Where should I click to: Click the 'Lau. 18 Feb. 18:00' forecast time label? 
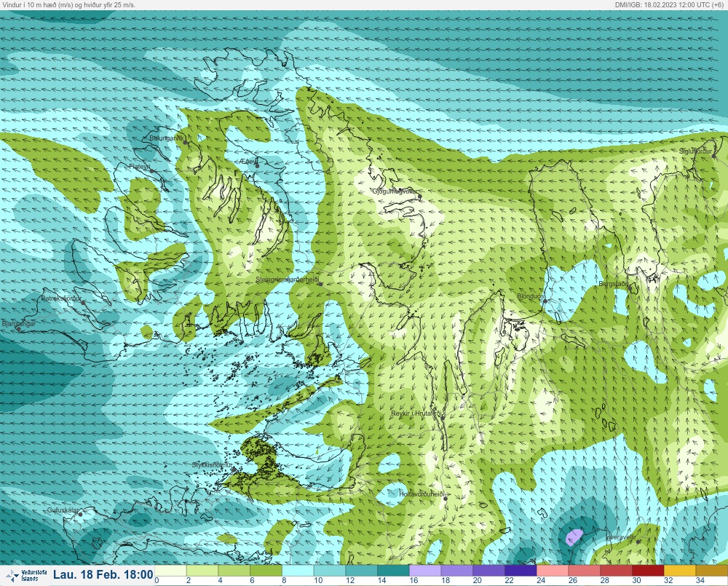pyautogui.click(x=103, y=575)
